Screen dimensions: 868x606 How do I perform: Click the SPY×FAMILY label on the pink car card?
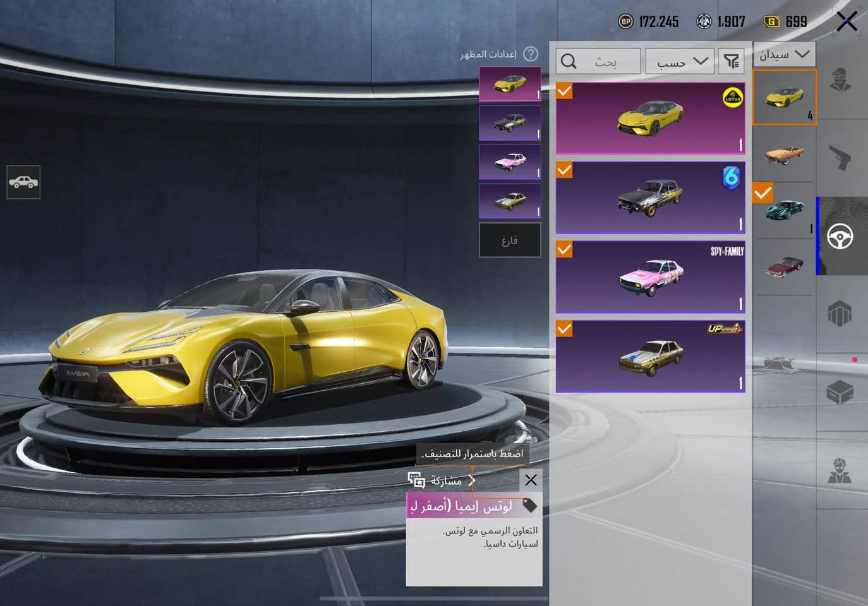click(x=727, y=251)
